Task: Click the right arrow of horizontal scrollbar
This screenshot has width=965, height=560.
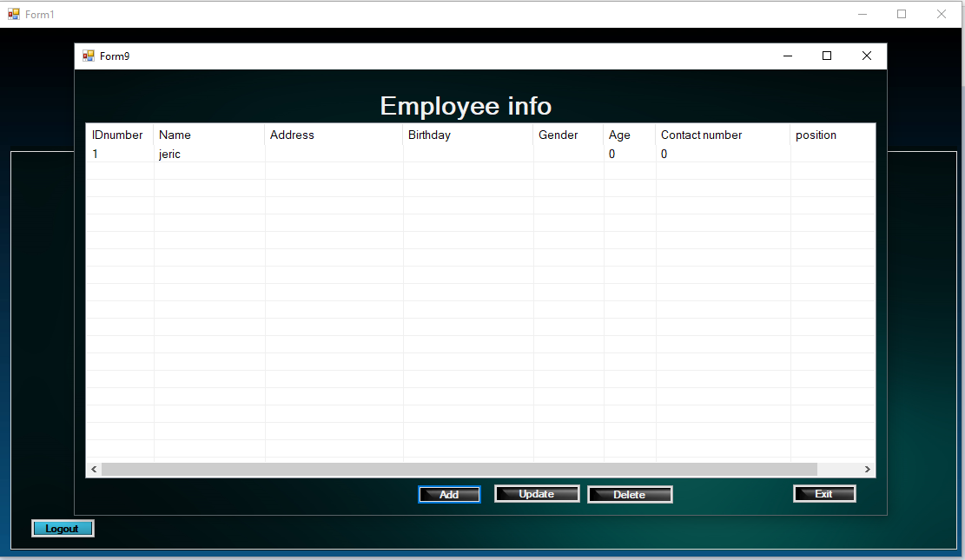Action: point(867,469)
